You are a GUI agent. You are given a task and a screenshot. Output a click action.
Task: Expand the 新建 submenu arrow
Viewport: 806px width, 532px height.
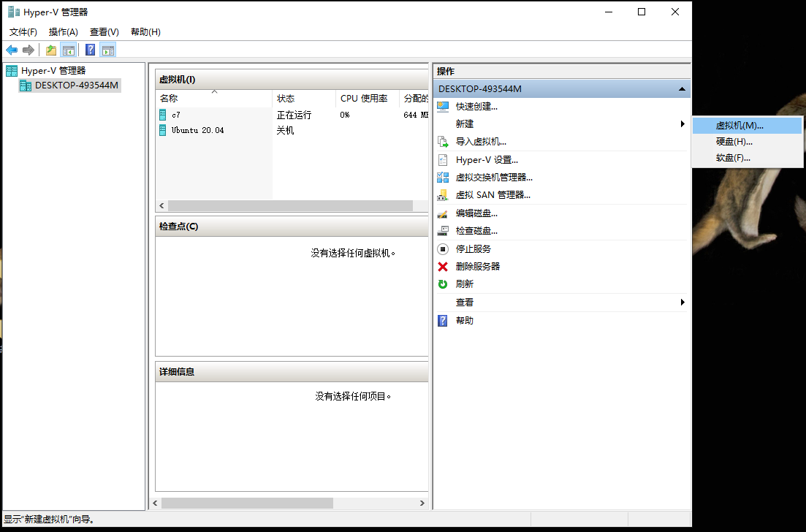pos(682,124)
